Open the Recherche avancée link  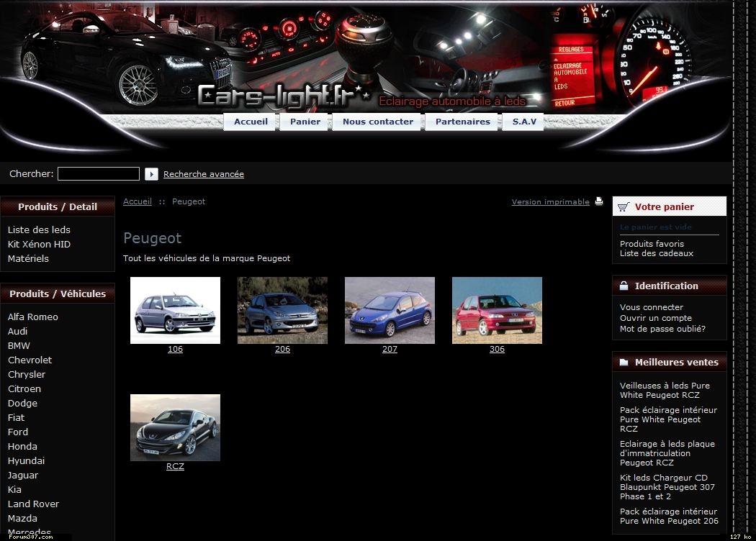[204, 174]
